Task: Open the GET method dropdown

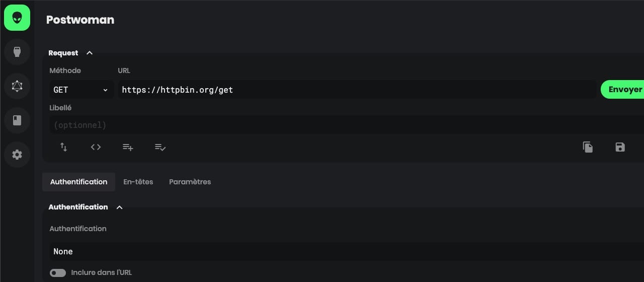Action: click(81, 90)
